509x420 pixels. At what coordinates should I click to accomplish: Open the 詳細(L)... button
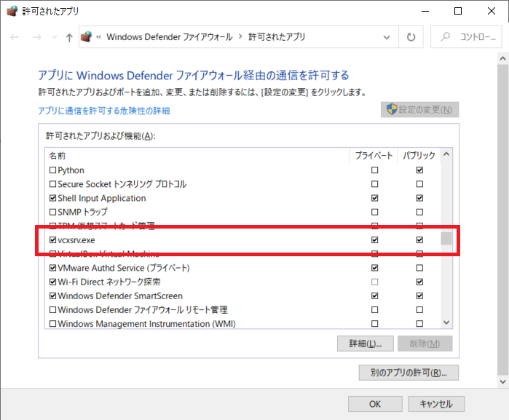click(366, 344)
